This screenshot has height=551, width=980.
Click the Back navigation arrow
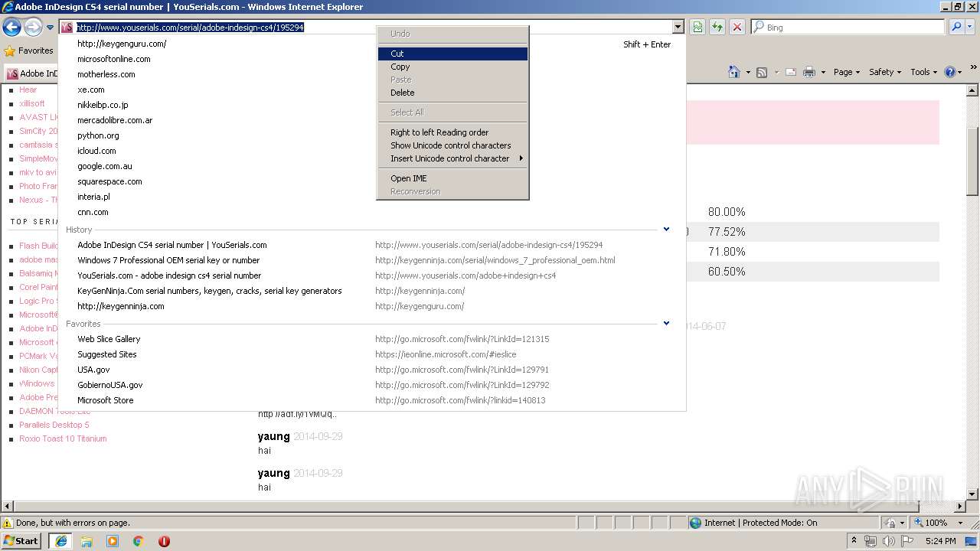(11, 28)
